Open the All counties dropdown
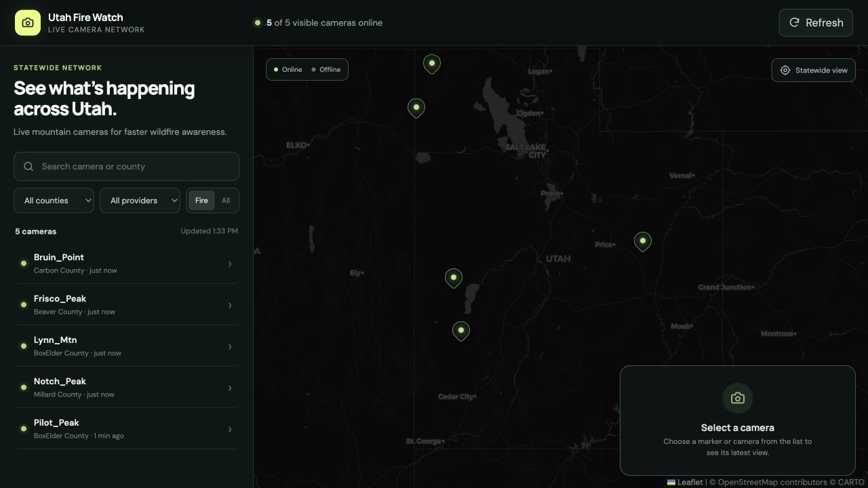Screen dimensions: 868x488 54,201
